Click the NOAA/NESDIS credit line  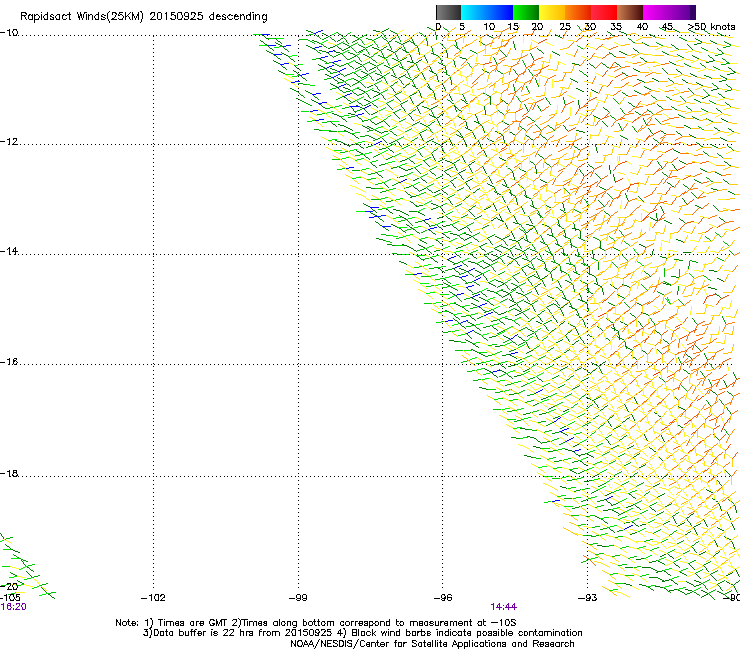(x=432, y=643)
